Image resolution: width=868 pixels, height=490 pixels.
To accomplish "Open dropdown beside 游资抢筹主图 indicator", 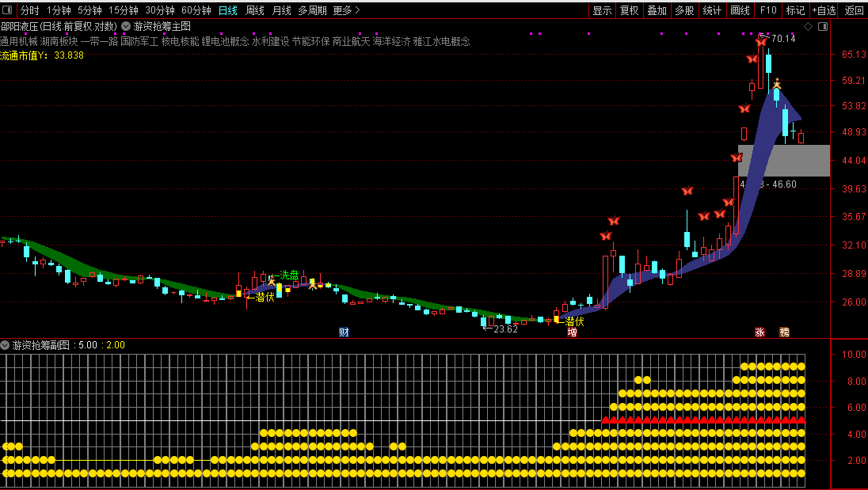I will (x=126, y=26).
